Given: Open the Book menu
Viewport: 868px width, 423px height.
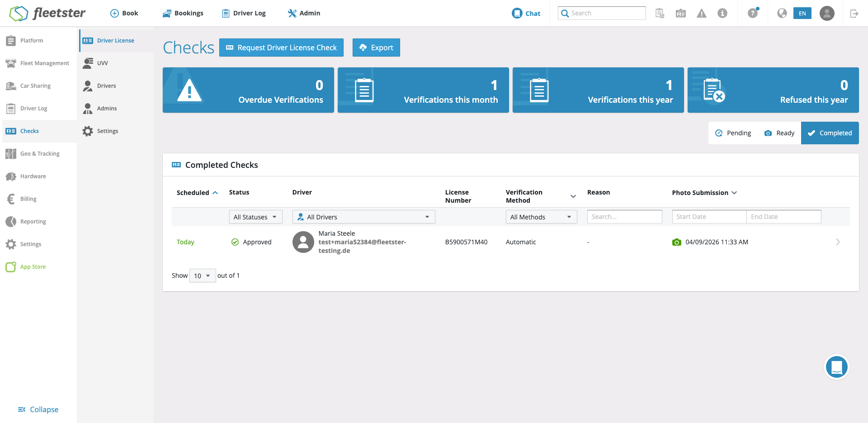Looking at the screenshot, I should (124, 13).
